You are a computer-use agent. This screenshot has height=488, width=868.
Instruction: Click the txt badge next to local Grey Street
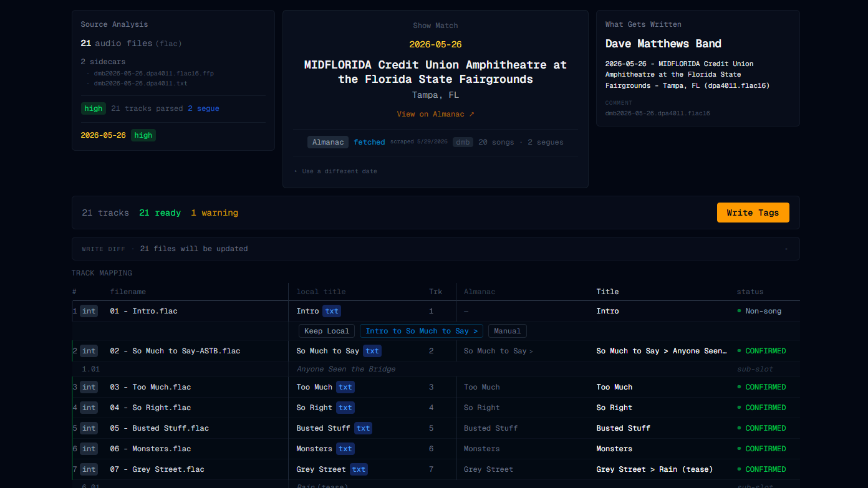[359, 469]
